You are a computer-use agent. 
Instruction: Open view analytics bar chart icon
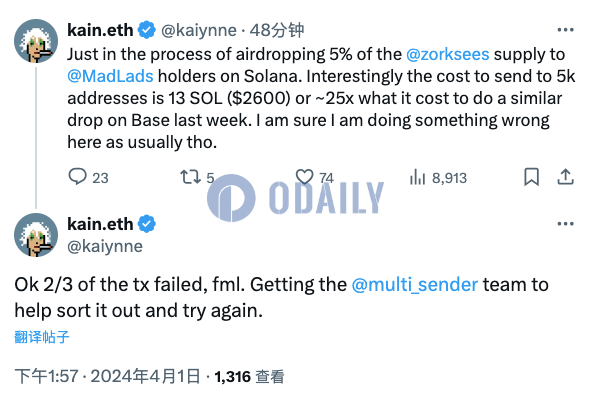pos(417,177)
